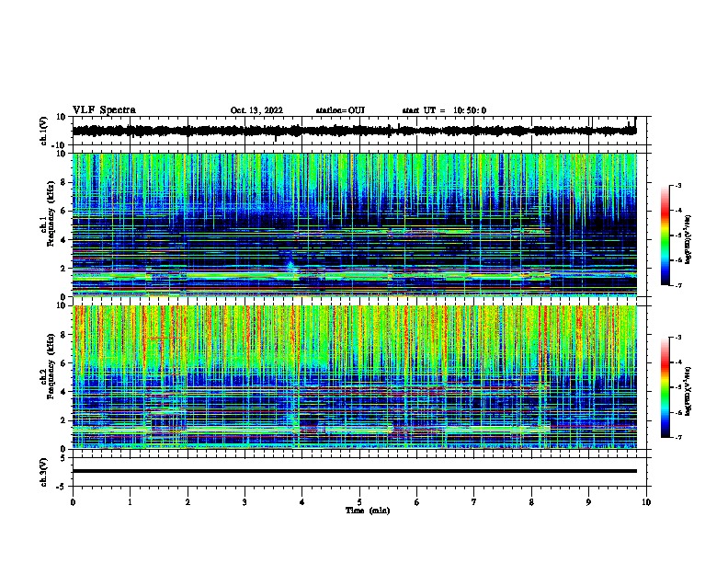The height and width of the screenshot is (563, 728).
Task: Select the ch.1 voltage waveform trace
Action: [x=354, y=131]
